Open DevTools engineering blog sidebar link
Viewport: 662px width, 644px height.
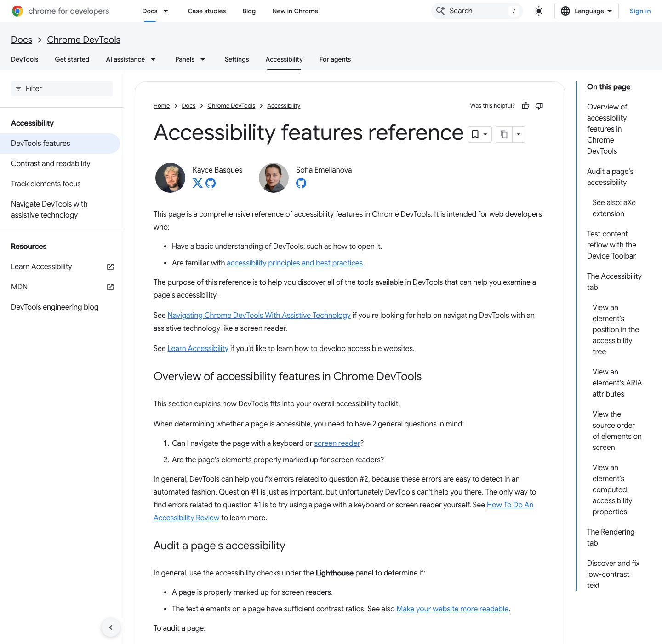click(55, 307)
